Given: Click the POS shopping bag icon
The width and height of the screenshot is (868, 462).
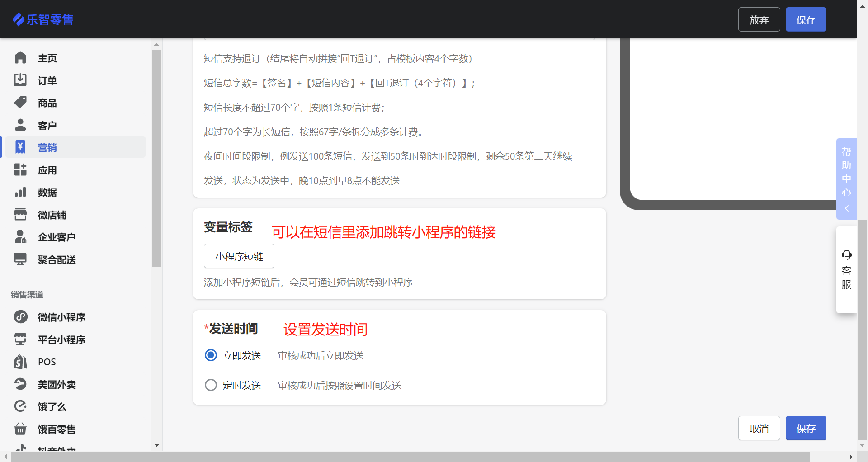Looking at the screenshot, I should tap(20, 362).
